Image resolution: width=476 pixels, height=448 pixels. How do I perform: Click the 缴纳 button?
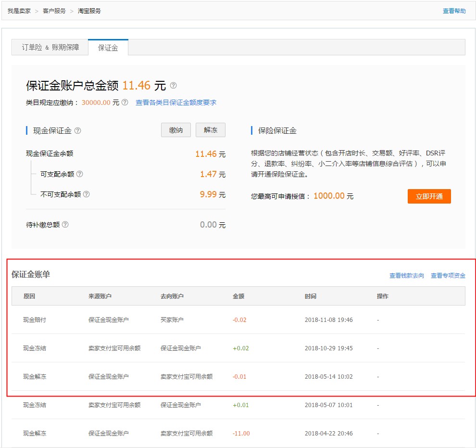[175, 130]
